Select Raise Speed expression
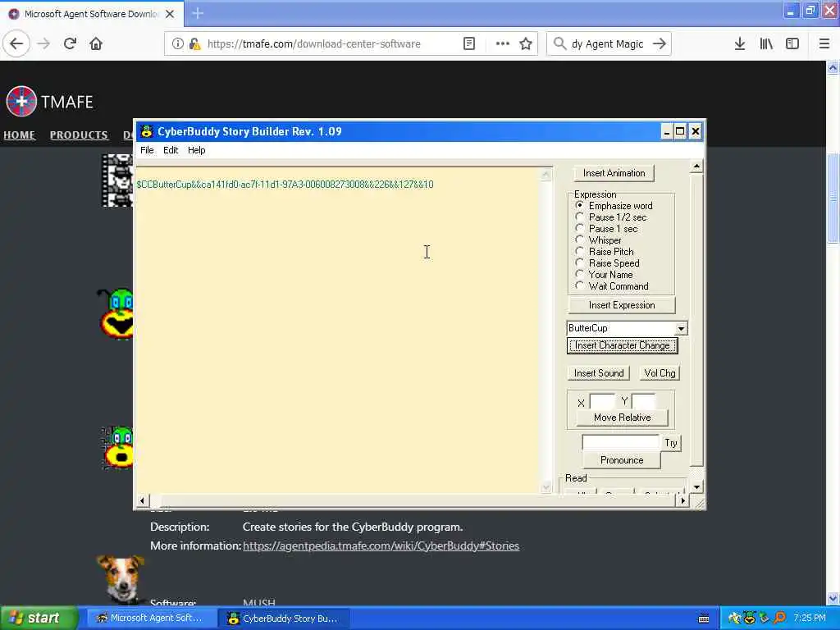 (580, 263)
